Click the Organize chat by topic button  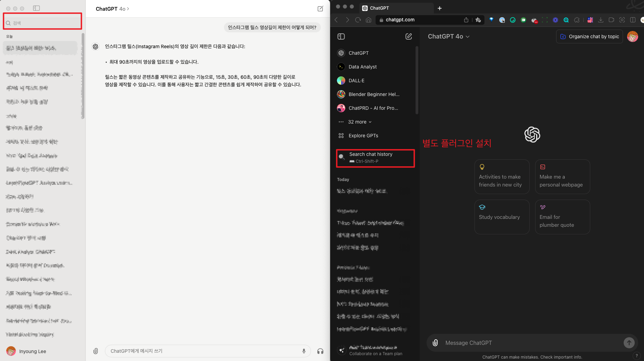tap(590, 36)
